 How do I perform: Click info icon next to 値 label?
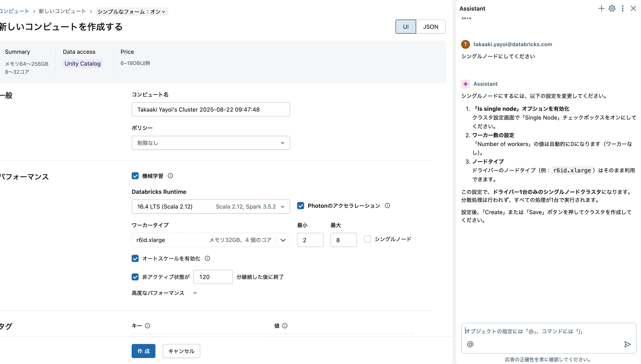(x=285, y=326)
